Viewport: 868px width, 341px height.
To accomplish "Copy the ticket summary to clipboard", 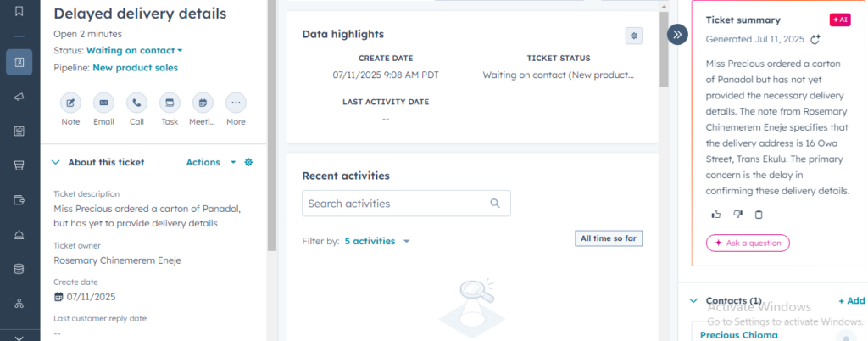I will [759, 215].
